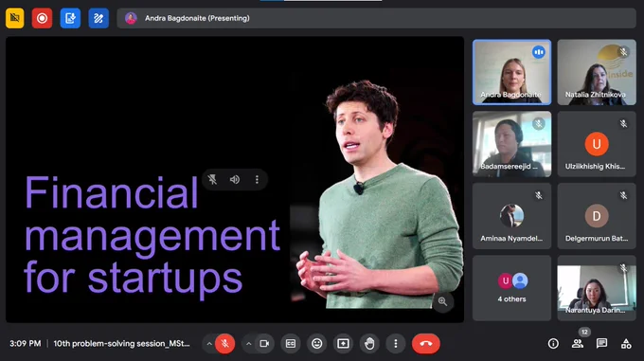Zoom into the presentation with the magnifier icon
644x361 pixels.
[x=443, y=301]
